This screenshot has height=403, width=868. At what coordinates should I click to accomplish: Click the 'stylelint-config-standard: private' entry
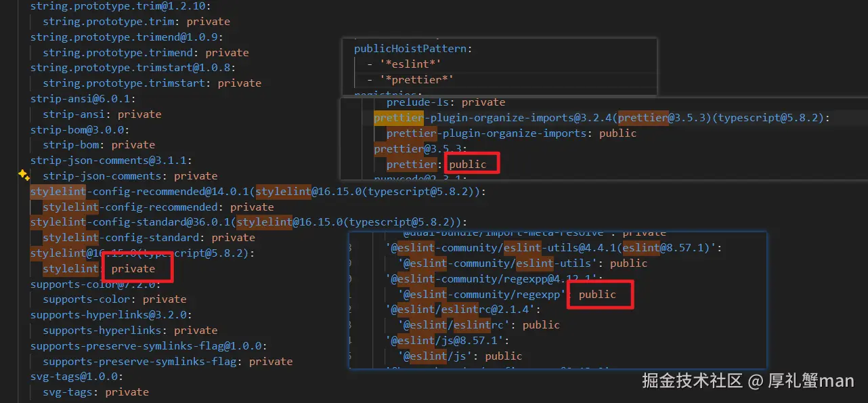149,238
